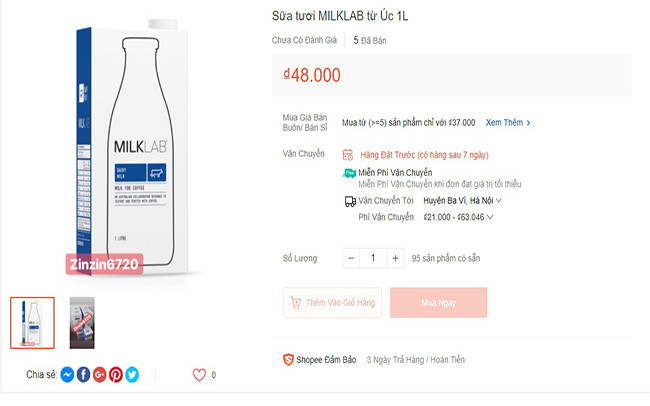The width and height of the screenshot is (650, 406).
Task: Select first MILKLAB carton thumbnail
Action: tap(32, 322)
